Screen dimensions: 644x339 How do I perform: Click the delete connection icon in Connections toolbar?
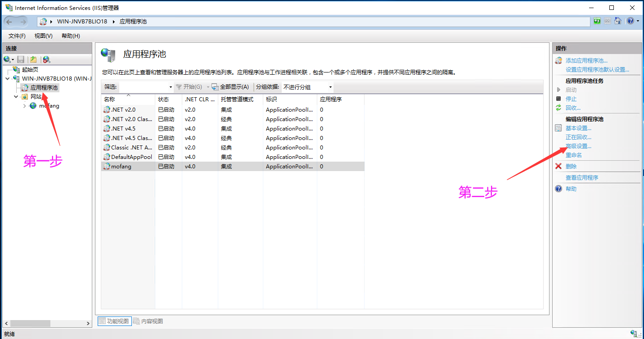pos(46,59)
